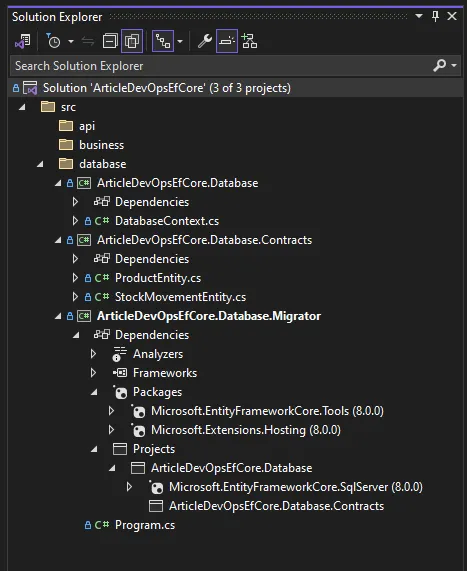467x571 pixels.
Task: Click the C# icon of StockMovementEntity.cs
Action: point(102,297)
